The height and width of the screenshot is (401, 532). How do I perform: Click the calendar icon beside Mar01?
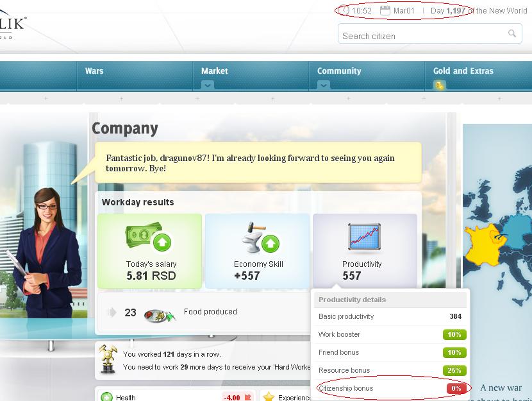385,10
